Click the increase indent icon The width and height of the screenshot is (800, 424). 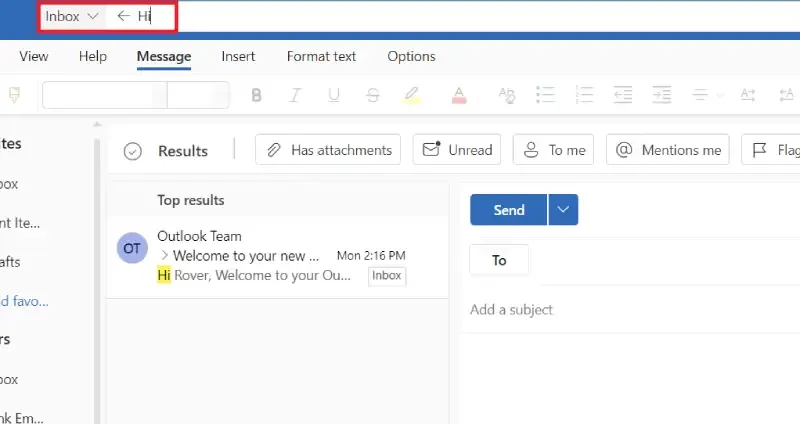tap(662, 95)
